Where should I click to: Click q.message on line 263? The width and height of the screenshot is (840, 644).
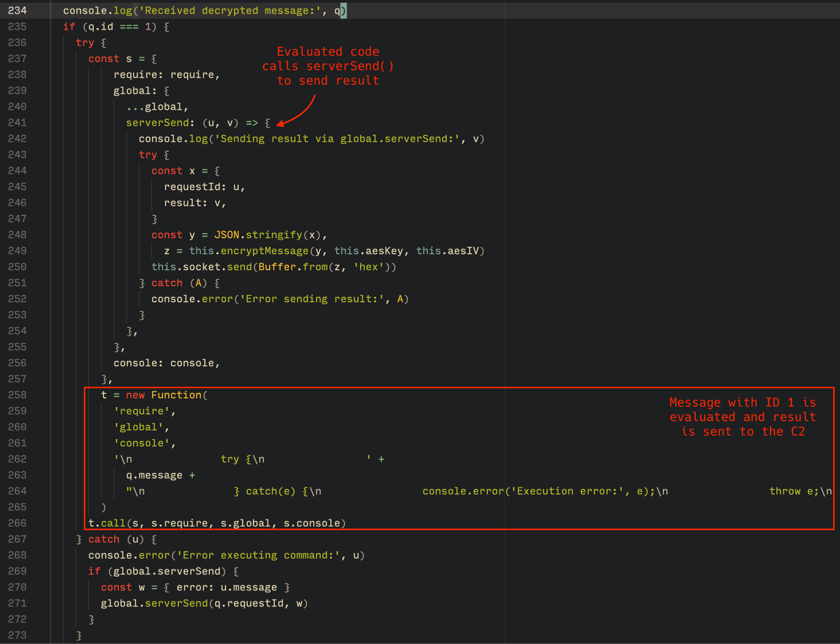pos(154,475)
